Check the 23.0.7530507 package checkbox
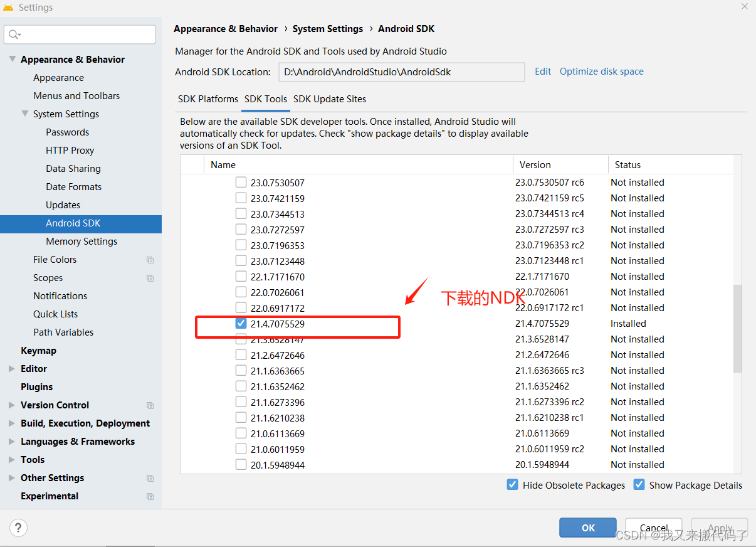Image resolution: width=756 pixels, height=547 pixels. coord(241,182)
